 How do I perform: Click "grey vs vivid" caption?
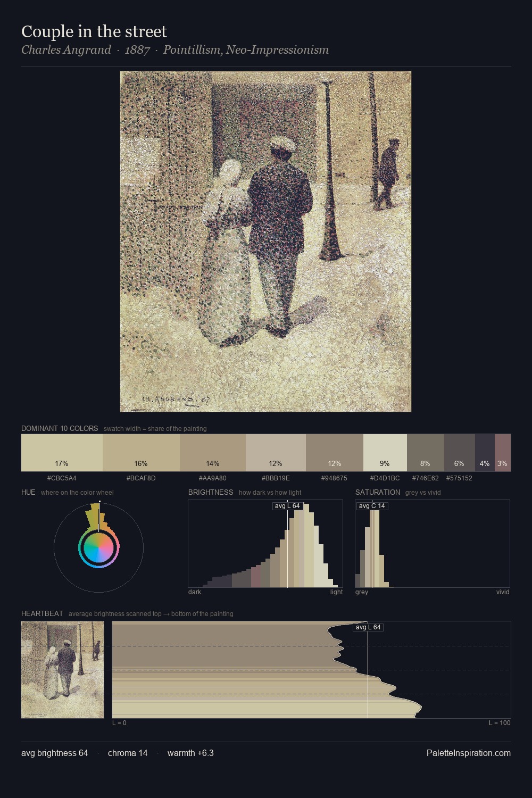pyautogui.click(x=423, y=493)
